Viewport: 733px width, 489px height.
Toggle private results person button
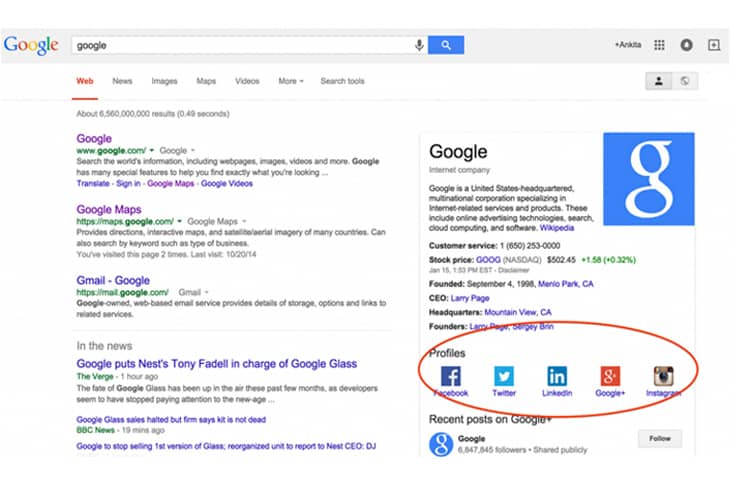coord(659,82)
